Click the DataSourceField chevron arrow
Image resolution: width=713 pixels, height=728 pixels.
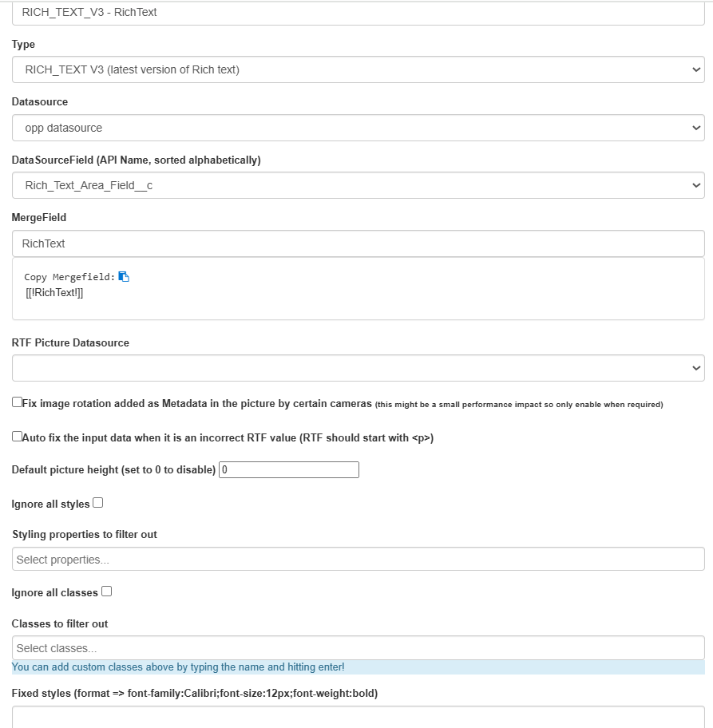point(695,185)
